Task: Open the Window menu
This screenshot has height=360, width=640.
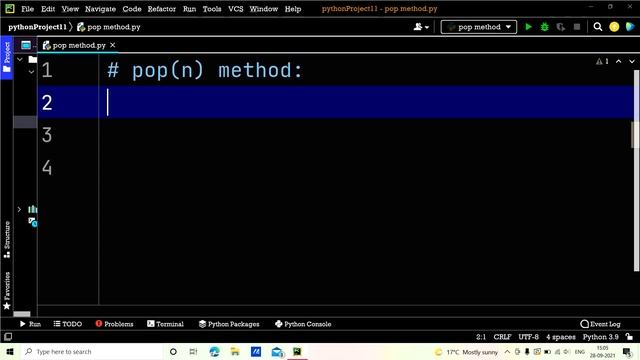Action: 264,9
